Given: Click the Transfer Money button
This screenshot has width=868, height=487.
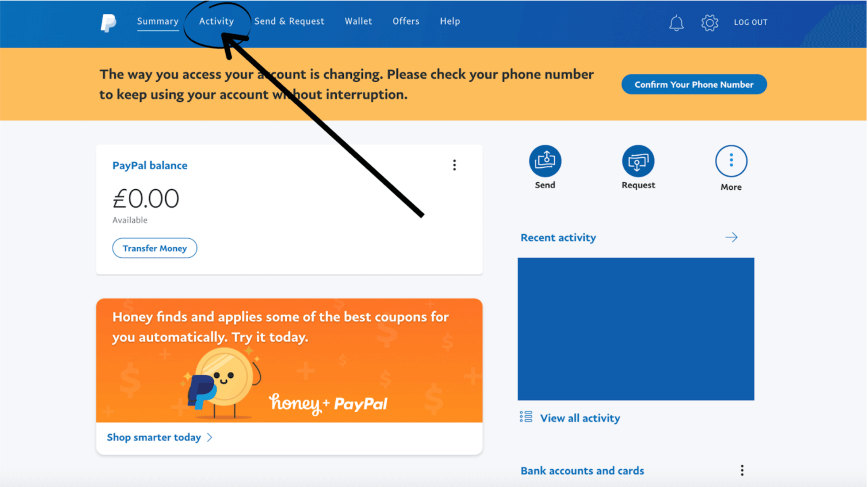Looking at the screenshot, I should (154, 248).
